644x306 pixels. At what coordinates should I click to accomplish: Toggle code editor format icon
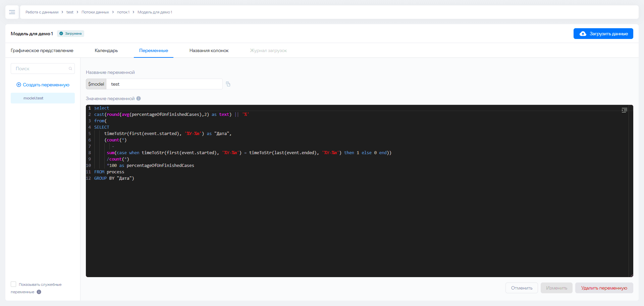pos(624,110)
